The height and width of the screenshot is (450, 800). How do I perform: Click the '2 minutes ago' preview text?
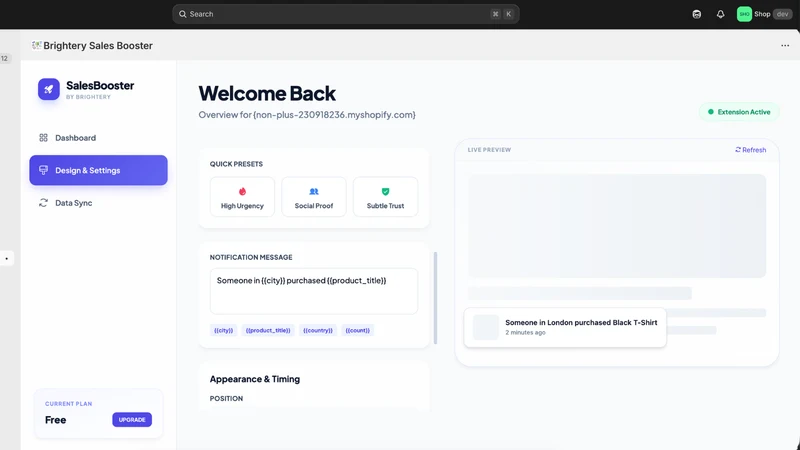coord(526,333)
